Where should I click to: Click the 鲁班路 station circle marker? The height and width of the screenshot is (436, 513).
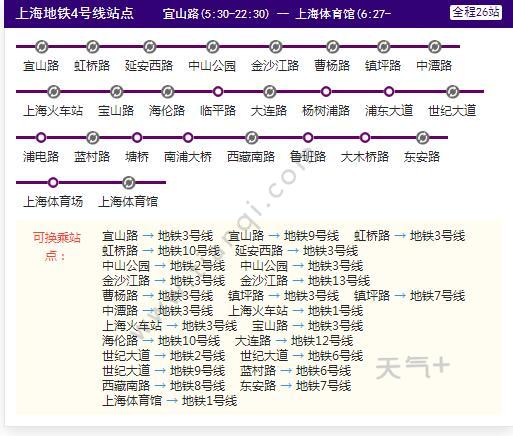(x=308, y=137)
